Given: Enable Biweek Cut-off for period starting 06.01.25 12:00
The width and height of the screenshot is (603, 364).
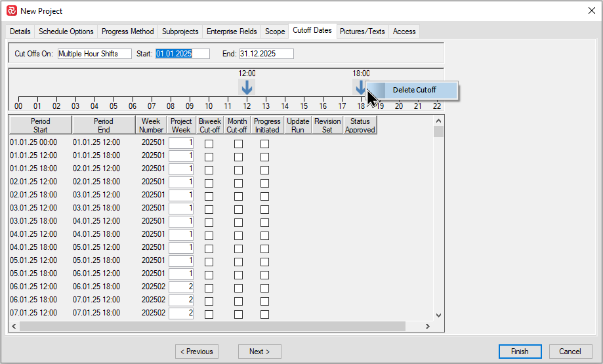Looking at the screenshot, I should tap(209, 288).
